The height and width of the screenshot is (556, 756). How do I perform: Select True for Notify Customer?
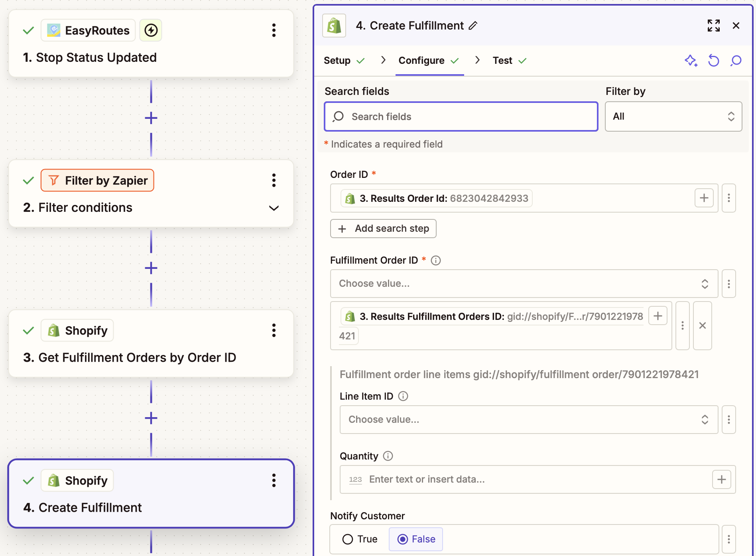pos(360,539)
